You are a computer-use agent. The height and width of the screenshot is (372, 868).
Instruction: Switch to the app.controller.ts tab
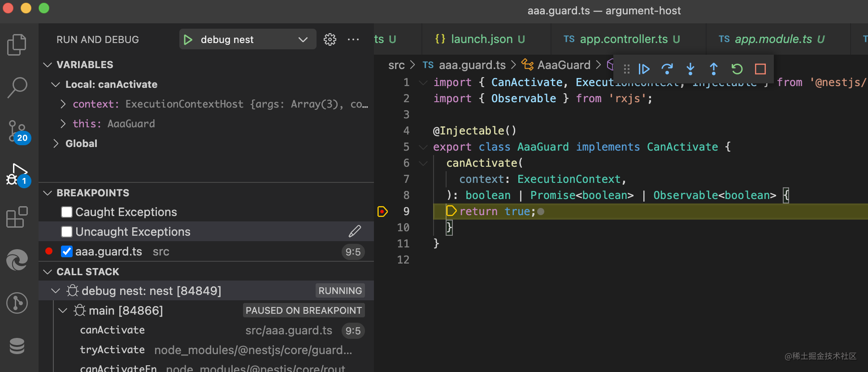click(x=623, y=39)
